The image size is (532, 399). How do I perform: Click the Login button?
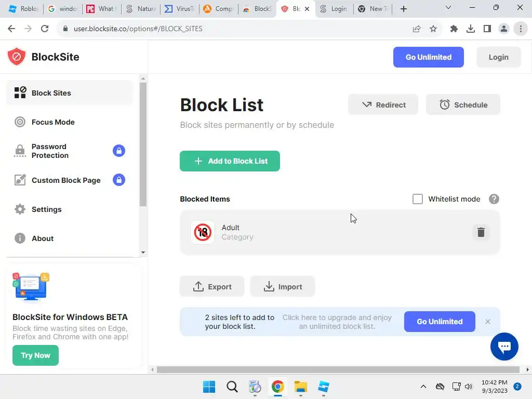click(x=498, y=57)
